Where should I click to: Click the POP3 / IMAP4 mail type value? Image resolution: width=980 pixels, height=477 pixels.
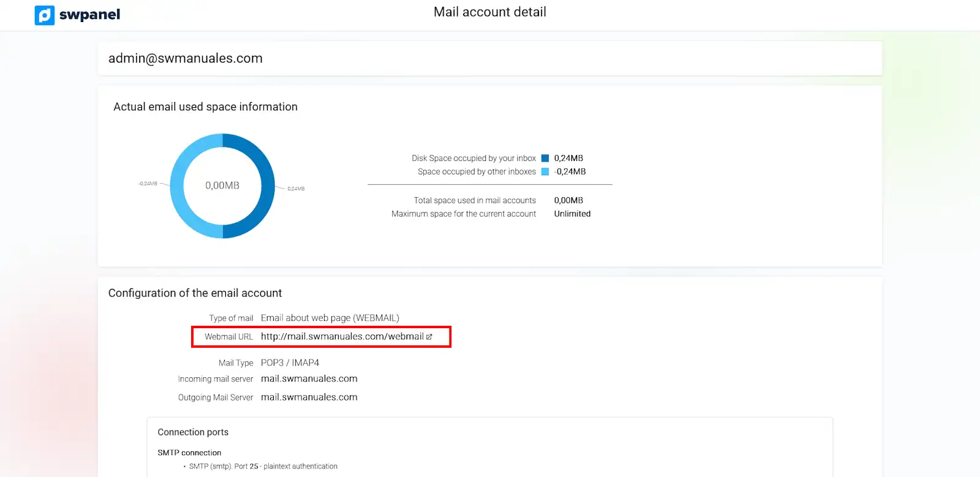click(x=290, y=362)
